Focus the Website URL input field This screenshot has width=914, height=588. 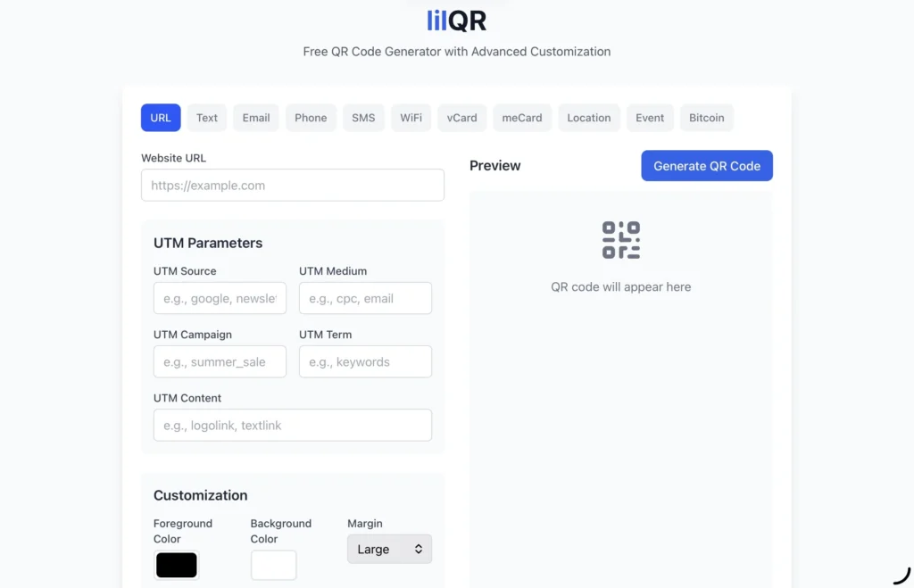[293, 186]
